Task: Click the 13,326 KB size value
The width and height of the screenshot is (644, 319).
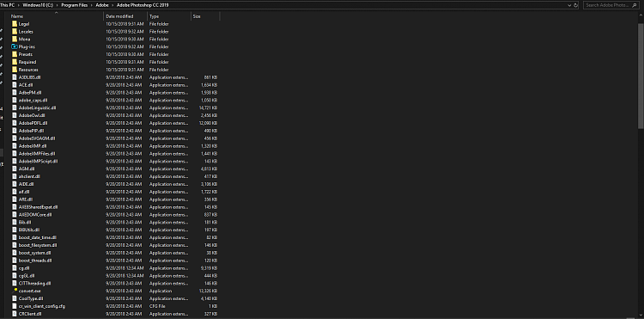Action: (x=209, y=291)
